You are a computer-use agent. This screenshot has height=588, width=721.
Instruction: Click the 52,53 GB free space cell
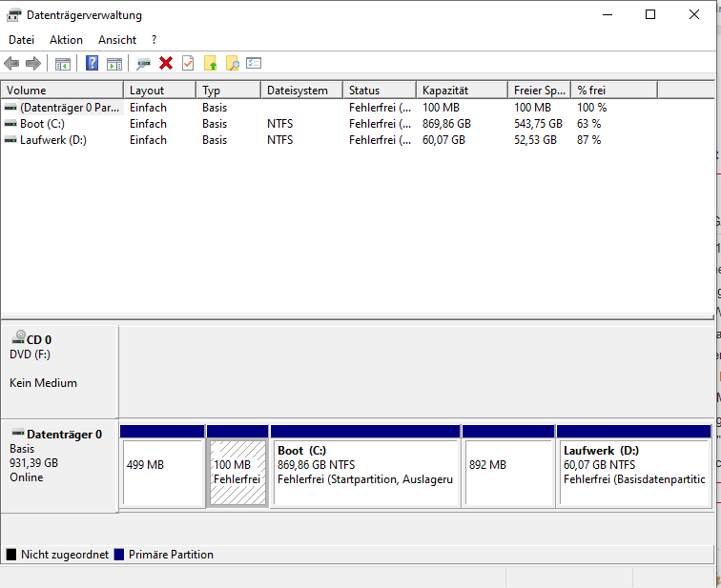[535, 140]
